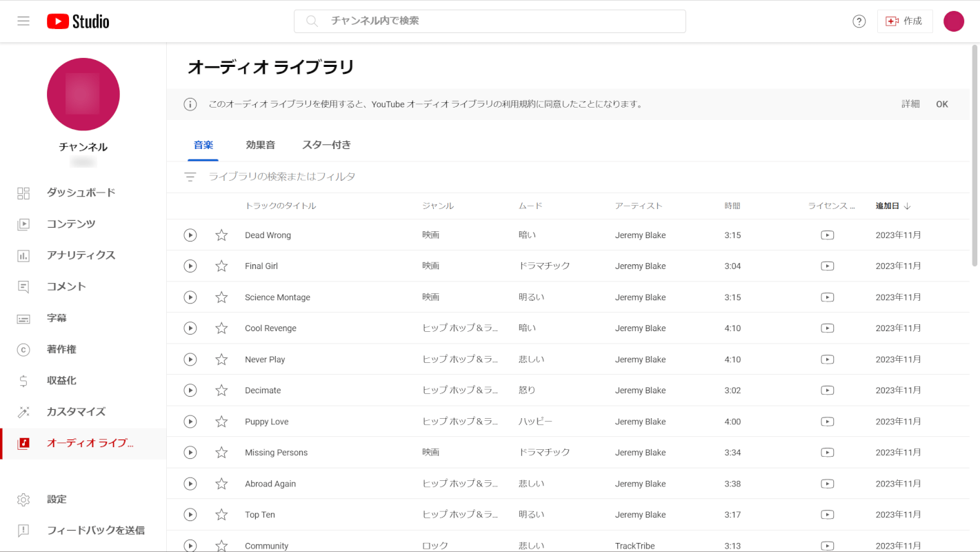Open the account avatar menu
Viewport: 980px width, 552px height.
click(954, 21)
